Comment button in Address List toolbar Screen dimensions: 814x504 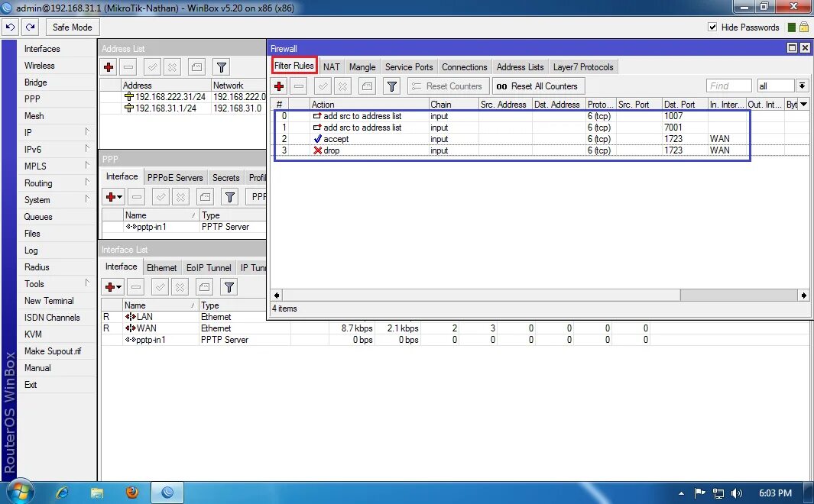196,67
